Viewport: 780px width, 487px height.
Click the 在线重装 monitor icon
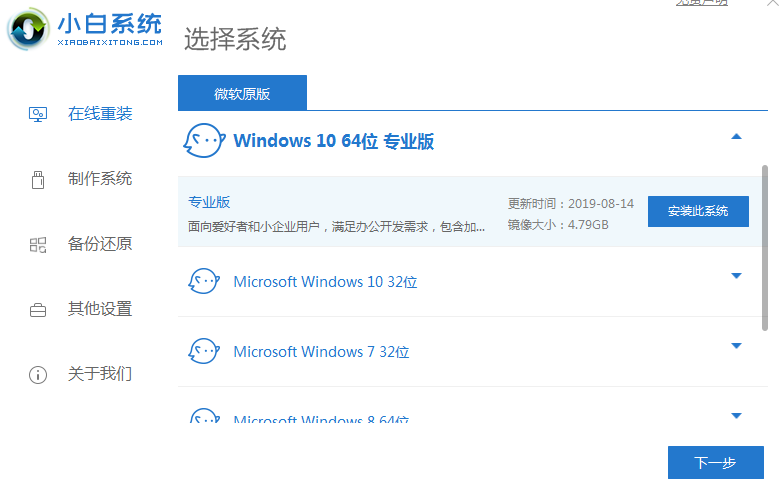(38, 114)
